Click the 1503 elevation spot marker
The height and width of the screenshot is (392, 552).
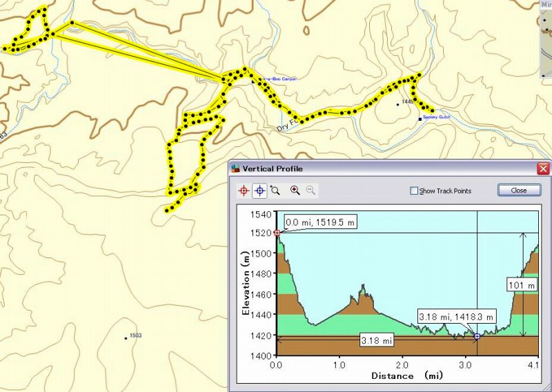[126, 338]
